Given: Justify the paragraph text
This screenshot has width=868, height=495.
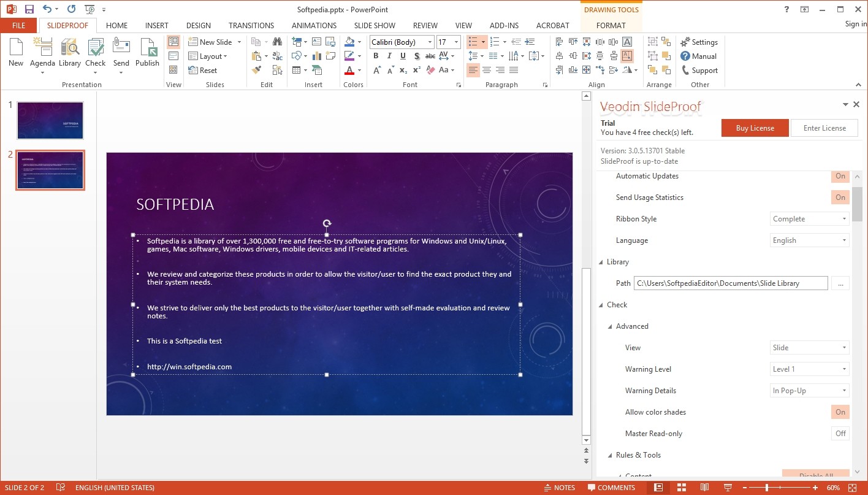Looking at the screenshot, I should 514,71.
